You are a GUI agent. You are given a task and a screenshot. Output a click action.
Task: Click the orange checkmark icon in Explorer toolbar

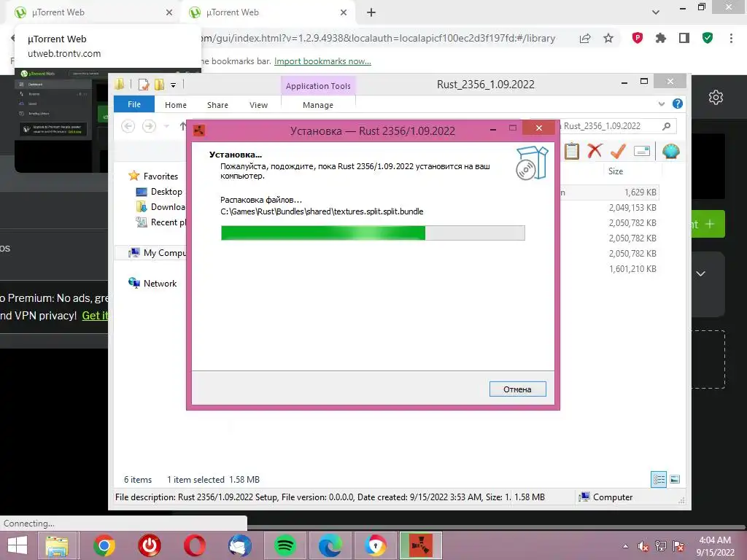pos(618,151)
